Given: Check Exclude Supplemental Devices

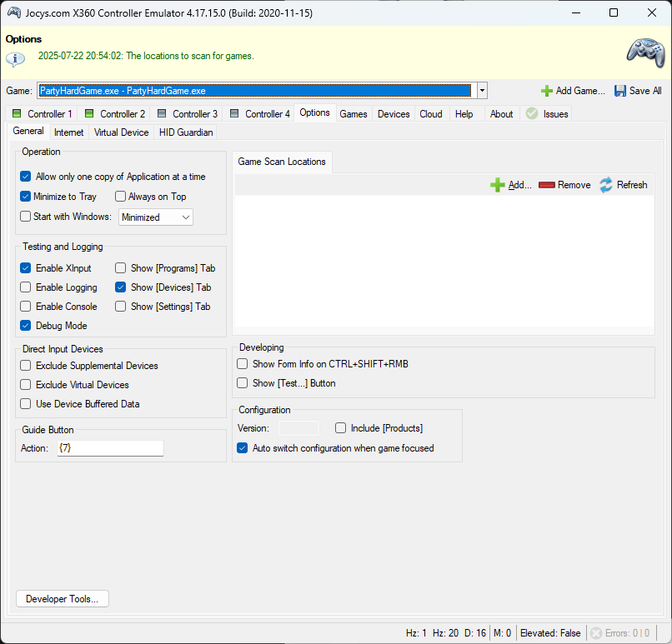Looking at the screenshot, I should 25,365.
